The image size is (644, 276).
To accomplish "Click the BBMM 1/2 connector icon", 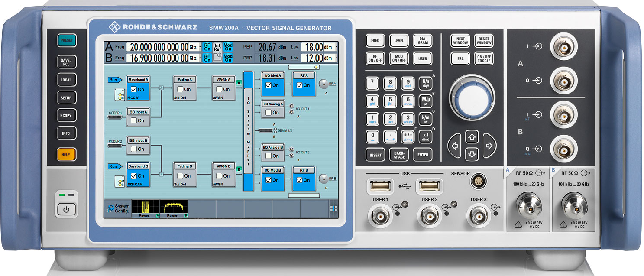I will pos(265,130).
